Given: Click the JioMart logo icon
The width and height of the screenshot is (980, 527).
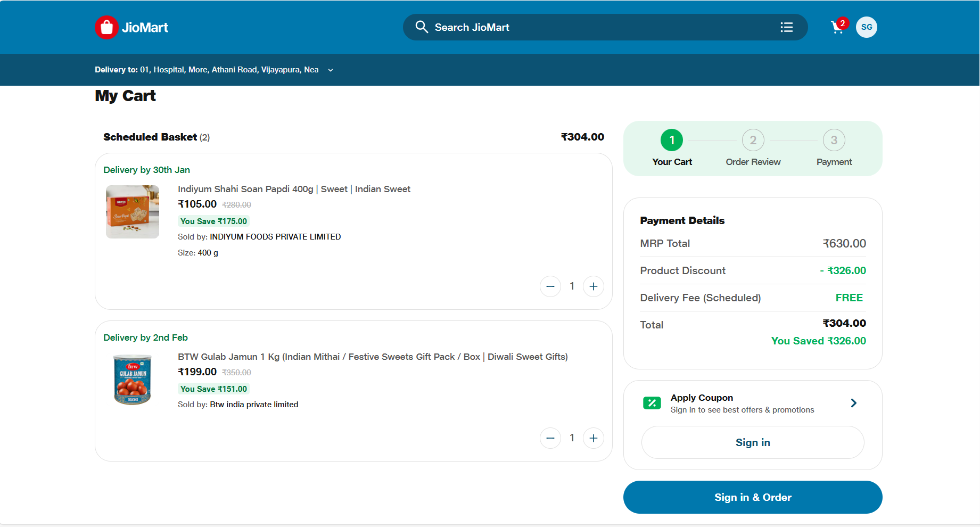Looking at the screenshot, I should point(106,27).
